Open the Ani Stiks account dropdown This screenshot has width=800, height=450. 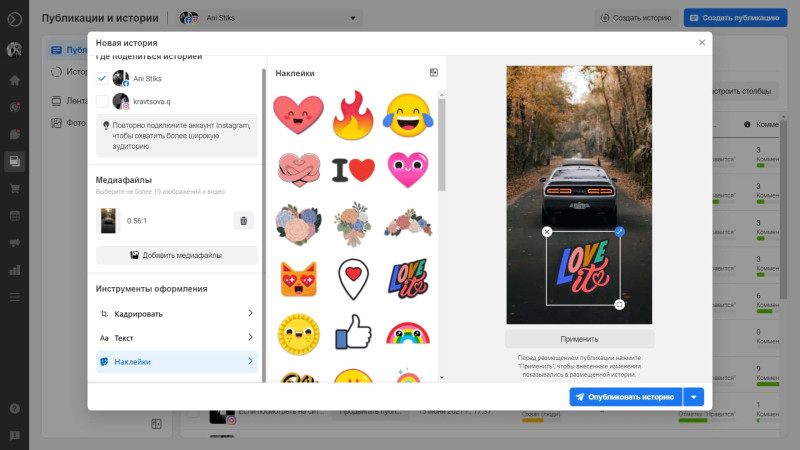(x=269, y=18)
